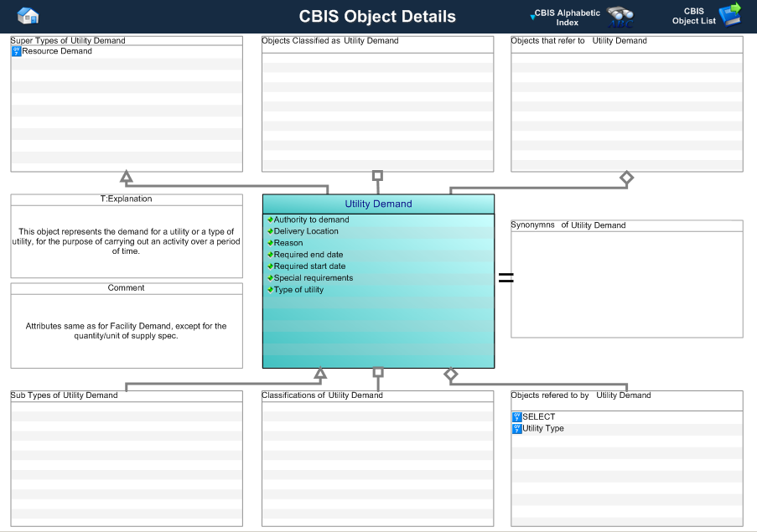757x532 pixels.
Task: Click green marker beside Required start date
Action: (270, 266)
